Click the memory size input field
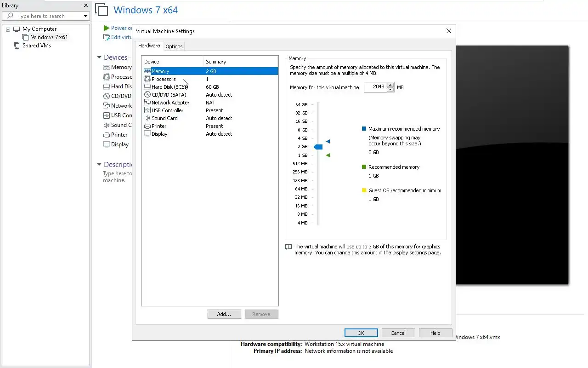The height and width of the screenshot is (368, 588). click(x=375, y=87)
